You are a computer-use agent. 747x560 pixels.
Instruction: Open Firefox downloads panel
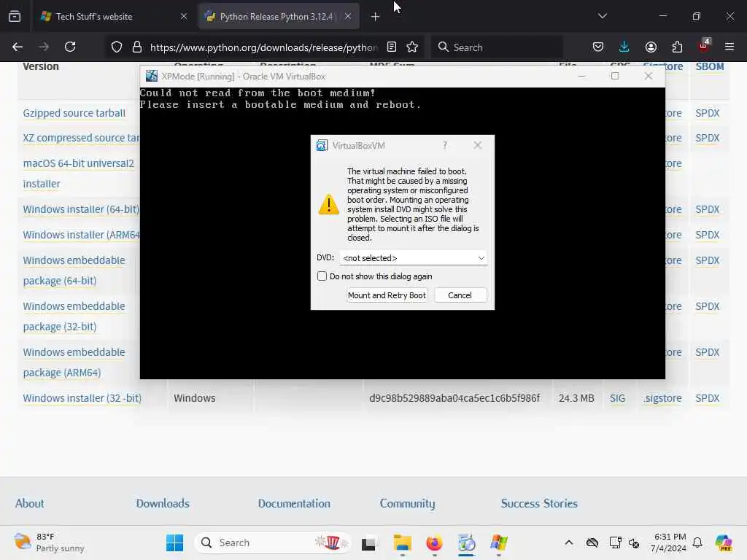[624, 47]
